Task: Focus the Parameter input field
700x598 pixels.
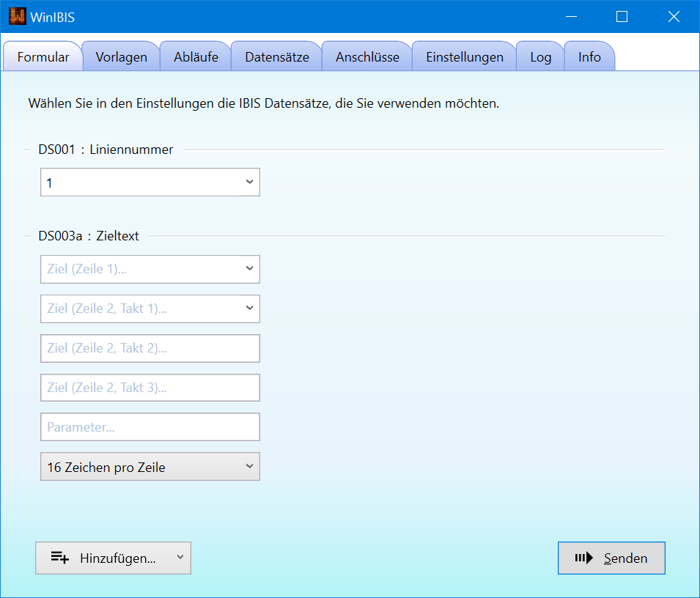Action: (x=150, y=427)
